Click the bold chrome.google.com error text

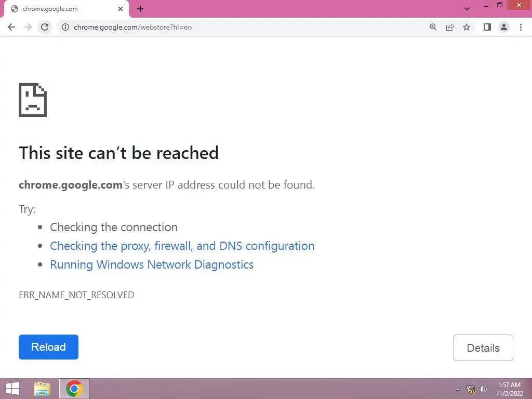(x=71, y=185)
